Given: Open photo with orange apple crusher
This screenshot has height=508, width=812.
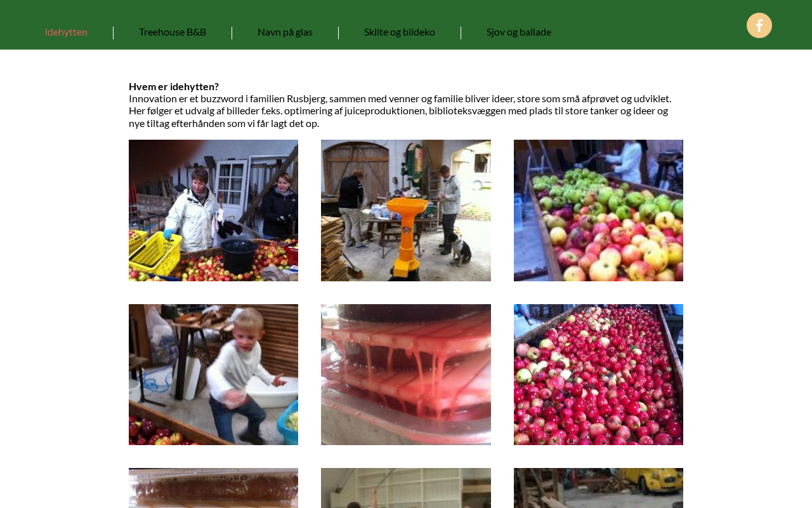Looking at the screenshot, I should [406, 210].
